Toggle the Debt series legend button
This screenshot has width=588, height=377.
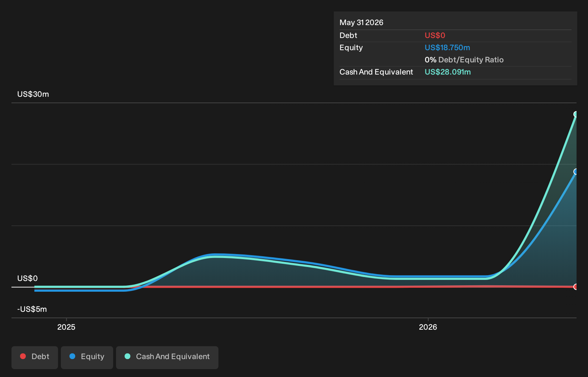click(35, 357)
